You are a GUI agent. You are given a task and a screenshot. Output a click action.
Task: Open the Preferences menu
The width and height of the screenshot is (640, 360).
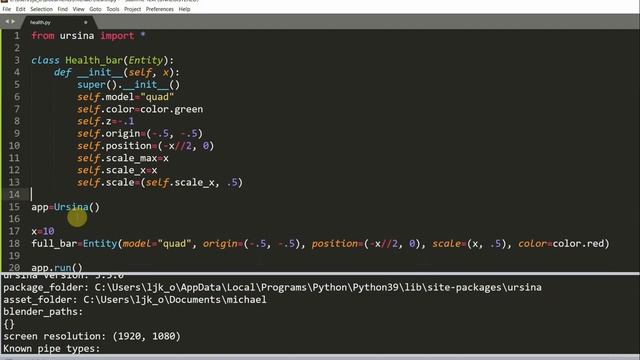[160, 9]
